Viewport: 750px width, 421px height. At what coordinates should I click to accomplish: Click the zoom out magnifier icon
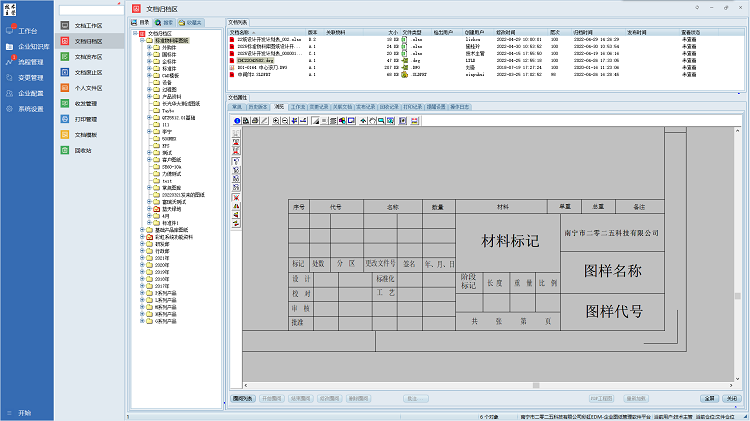[x=285, y=121]
